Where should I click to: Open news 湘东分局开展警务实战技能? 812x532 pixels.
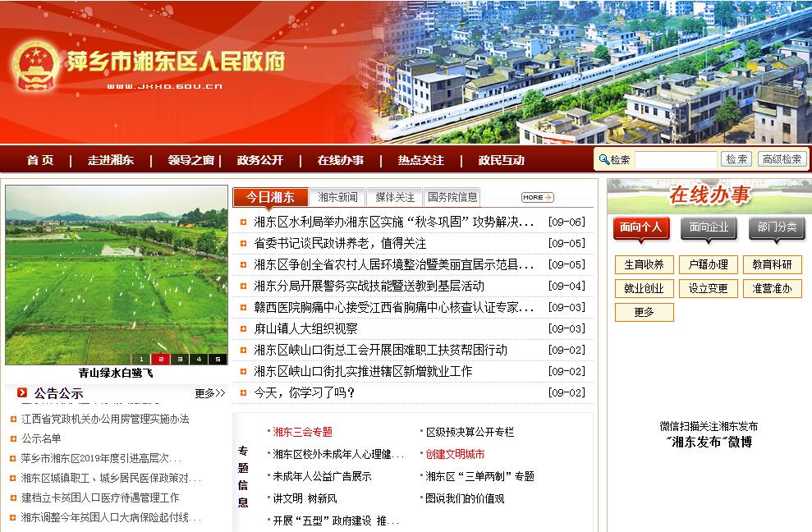[x=369, y=286]
